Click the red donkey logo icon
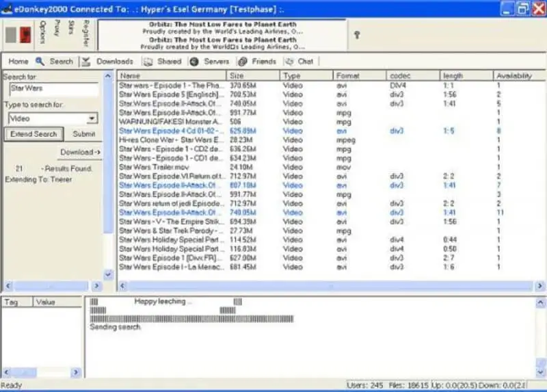The image size is (547, 392). tap(25, 35)
